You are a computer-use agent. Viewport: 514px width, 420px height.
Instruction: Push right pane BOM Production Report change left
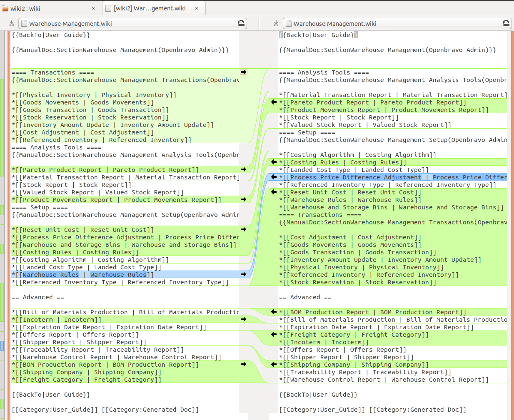(x=274, y=312)
